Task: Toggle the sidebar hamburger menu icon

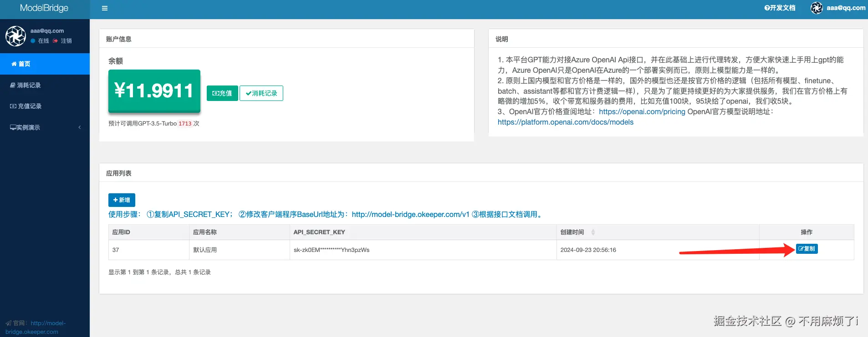Action: (105, 8)
